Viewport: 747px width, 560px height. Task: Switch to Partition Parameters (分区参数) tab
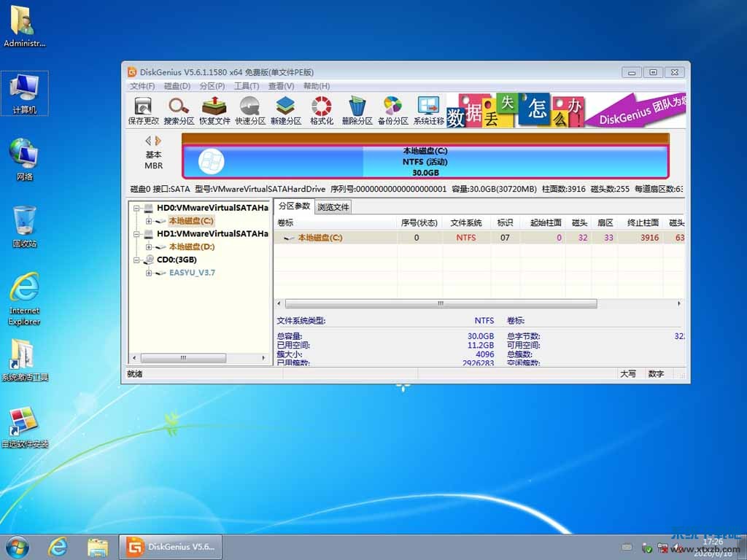295,206
